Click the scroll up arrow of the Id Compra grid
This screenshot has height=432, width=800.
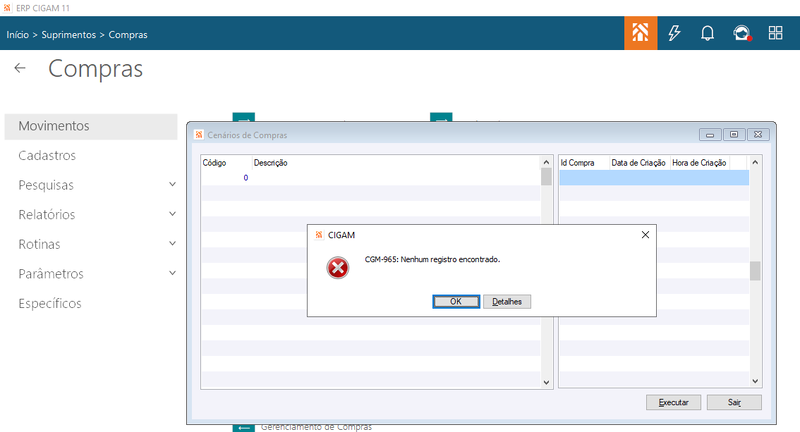click(755, 162)
